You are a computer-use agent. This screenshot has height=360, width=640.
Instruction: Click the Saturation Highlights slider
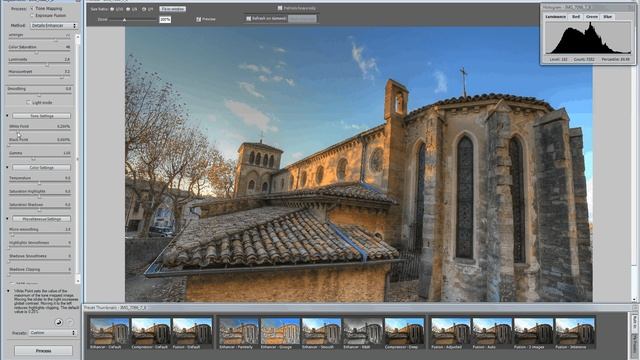(39, 196)
